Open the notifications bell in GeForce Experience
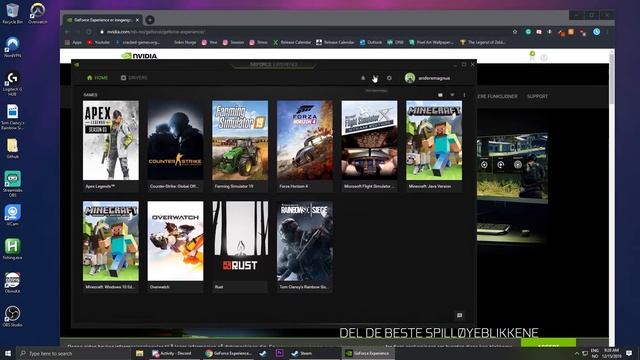The width and height of the screenshot is (640, 360). (x=363, y=78)
